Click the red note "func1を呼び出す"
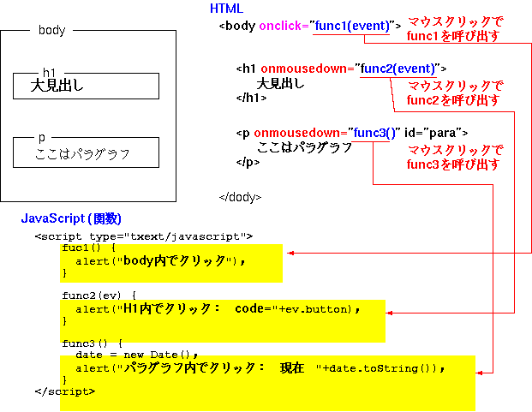 pos(453,36)
